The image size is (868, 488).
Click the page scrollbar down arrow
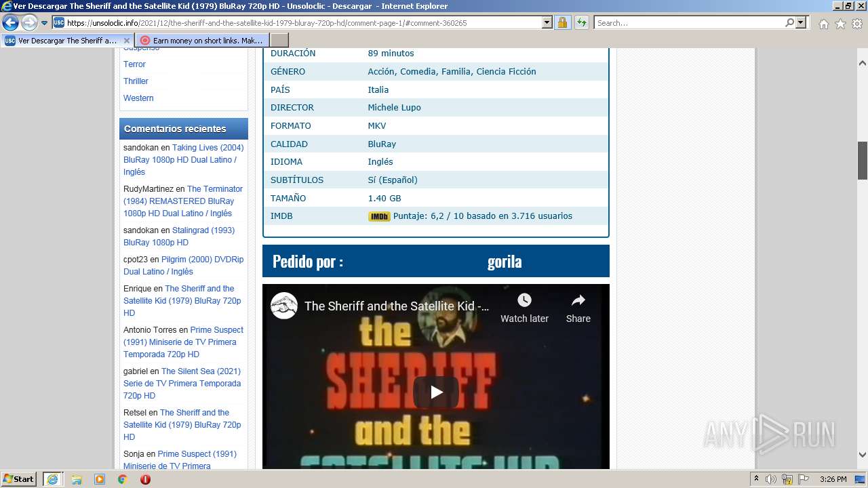pos(863,455)
